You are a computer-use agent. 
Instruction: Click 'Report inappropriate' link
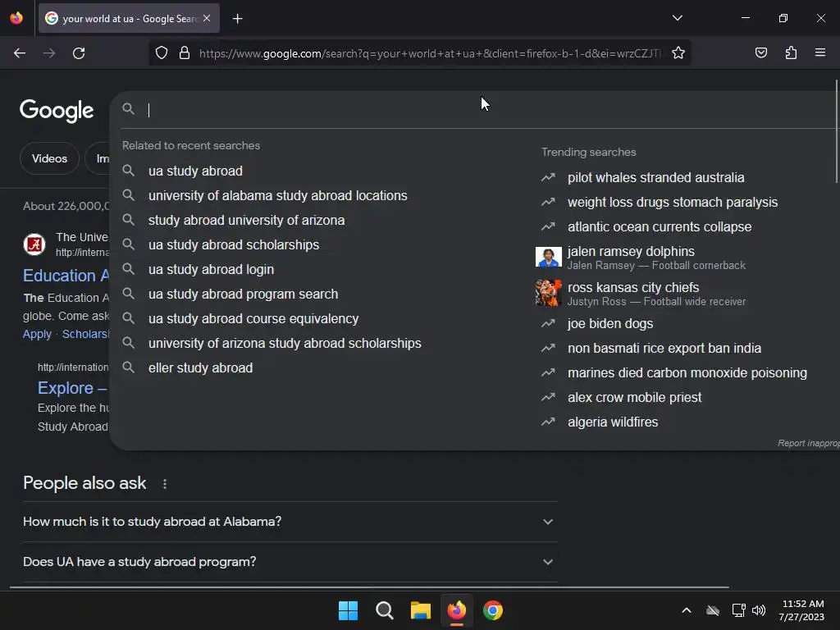(x=808, y=443)
